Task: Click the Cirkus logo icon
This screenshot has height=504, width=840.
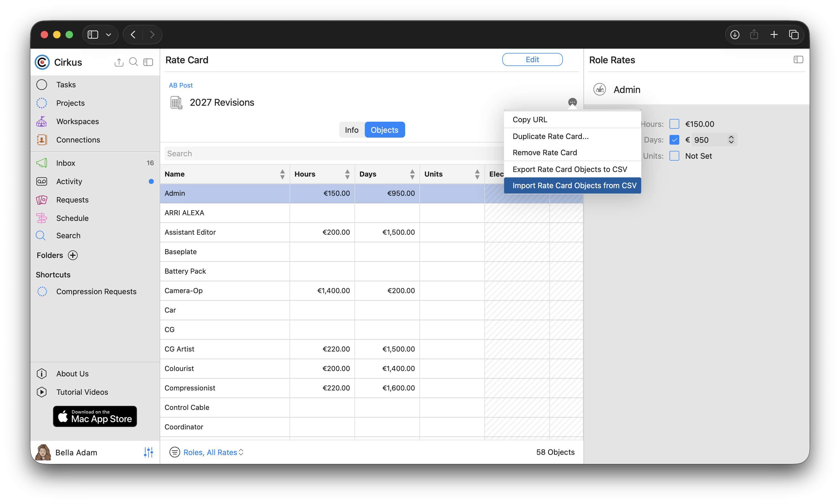Action: click(42, 62)
